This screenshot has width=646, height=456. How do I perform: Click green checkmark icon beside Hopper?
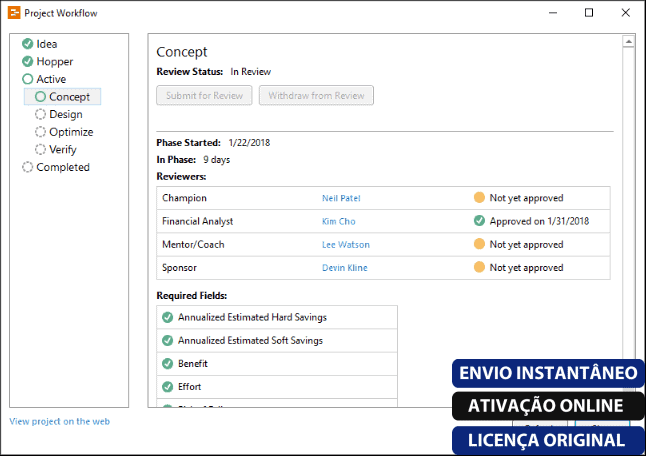[28, 61]
